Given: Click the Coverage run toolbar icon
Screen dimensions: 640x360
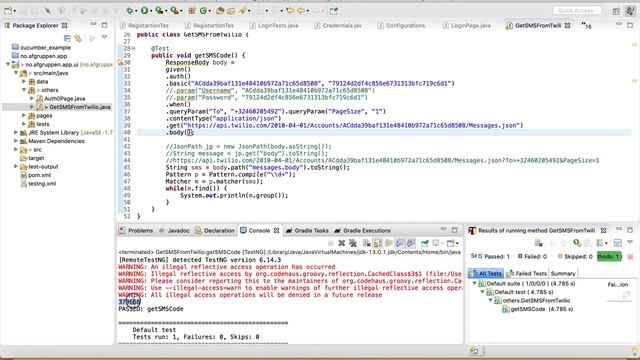Looking at the screenshot, I should click(159, 11).
